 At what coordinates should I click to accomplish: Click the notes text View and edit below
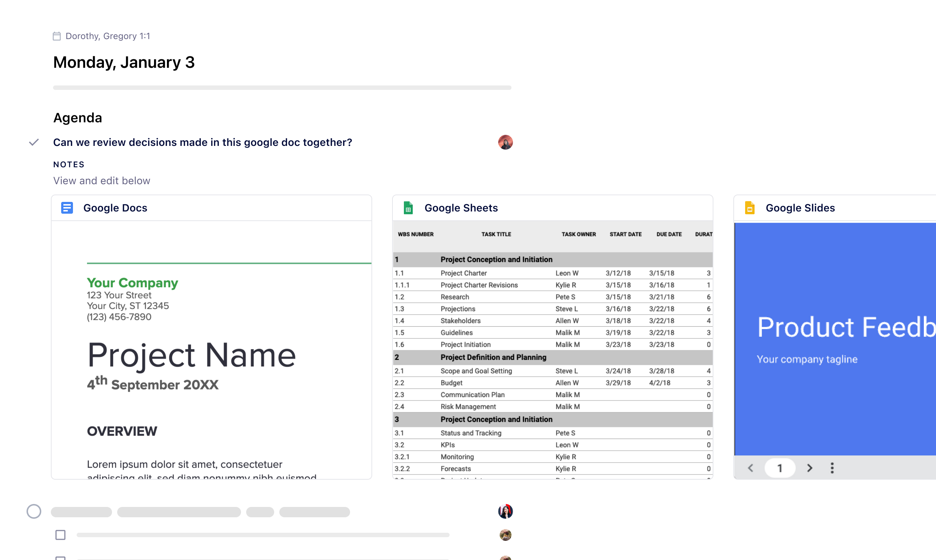(x=102, y=181)
